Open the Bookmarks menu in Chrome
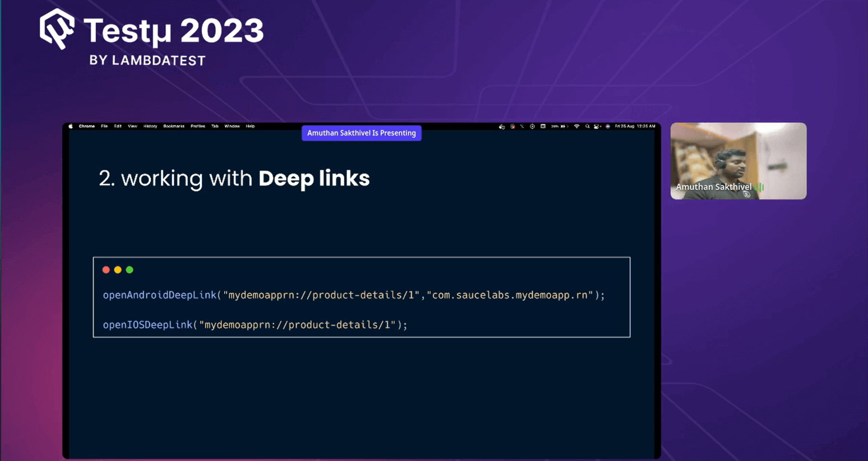This screenshot has width=868, height=461. [173, 127]
